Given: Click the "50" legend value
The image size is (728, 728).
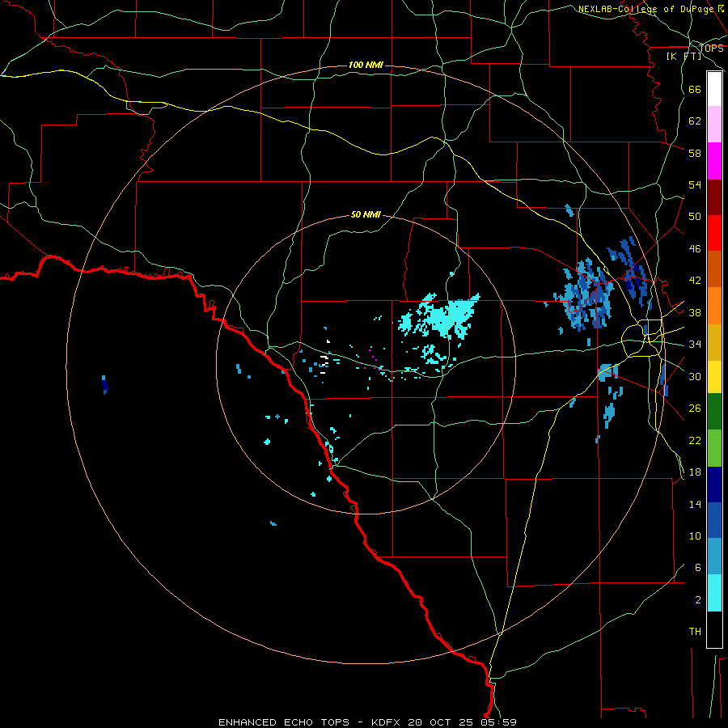Looking at the screenshot, I should [x=695, y=217].
